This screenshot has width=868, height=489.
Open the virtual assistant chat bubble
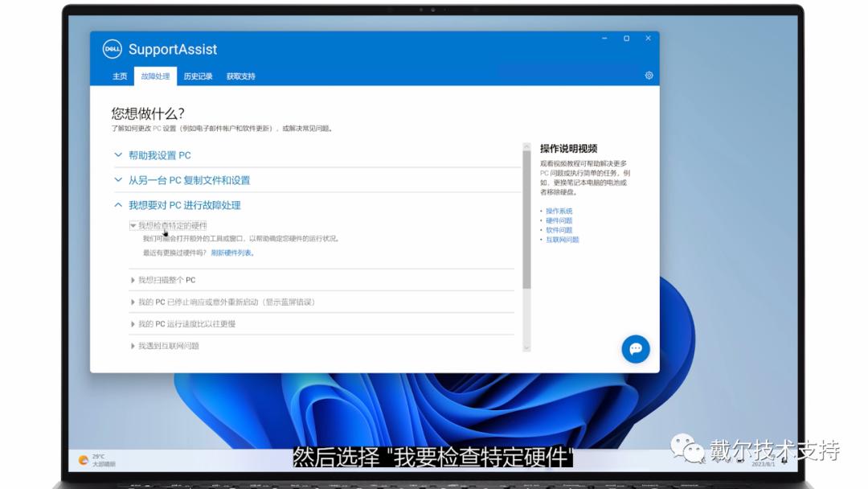pos(635,349)
